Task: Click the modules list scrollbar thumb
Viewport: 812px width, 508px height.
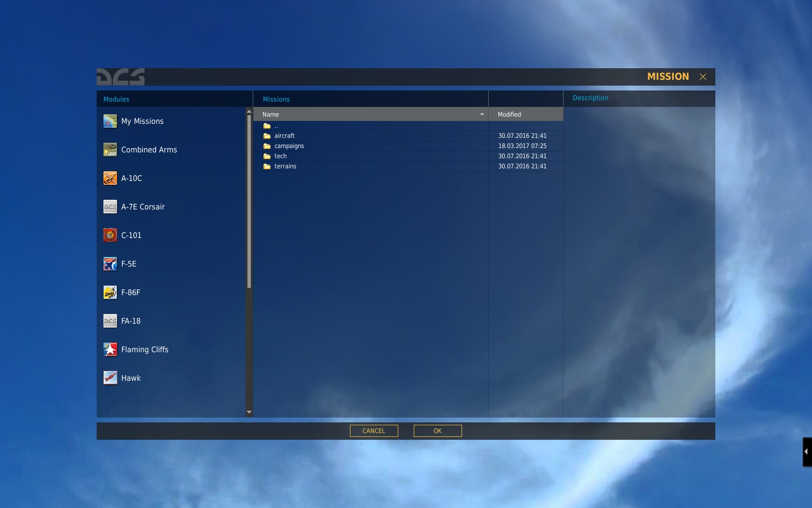Action: [249, 201]
